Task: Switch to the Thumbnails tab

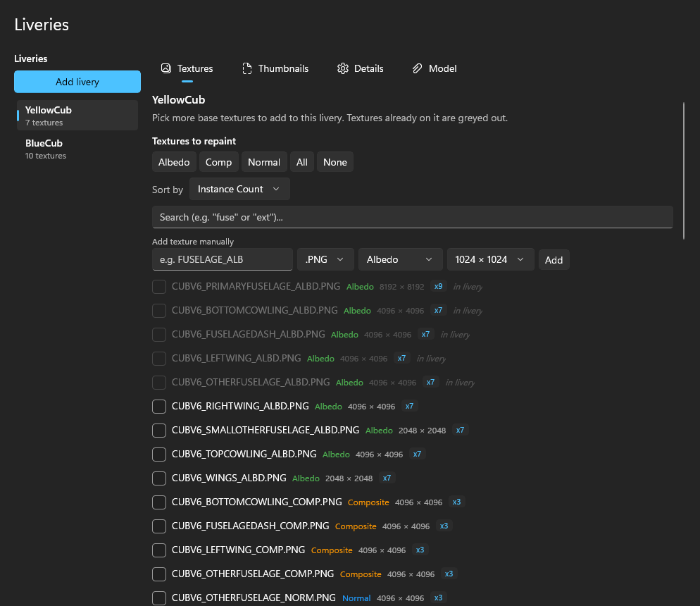Action: pos(275,68)
